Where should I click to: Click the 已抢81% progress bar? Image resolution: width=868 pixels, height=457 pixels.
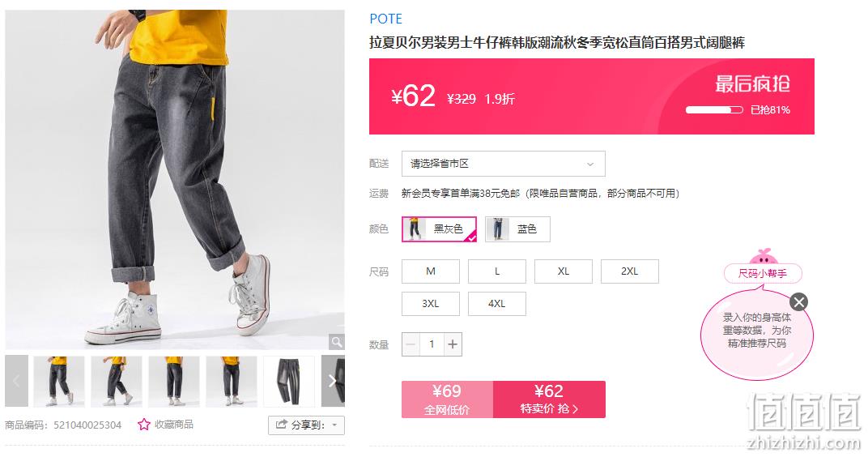(x=714, y=109)
